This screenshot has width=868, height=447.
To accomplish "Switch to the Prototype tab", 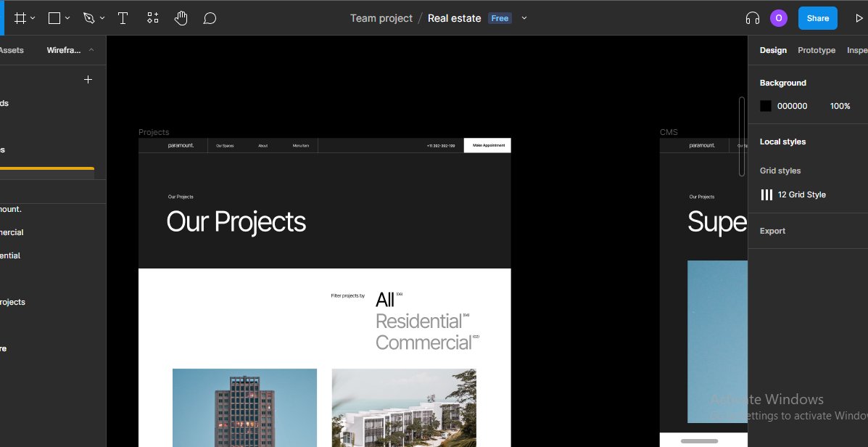I will (x=817, y=50).
